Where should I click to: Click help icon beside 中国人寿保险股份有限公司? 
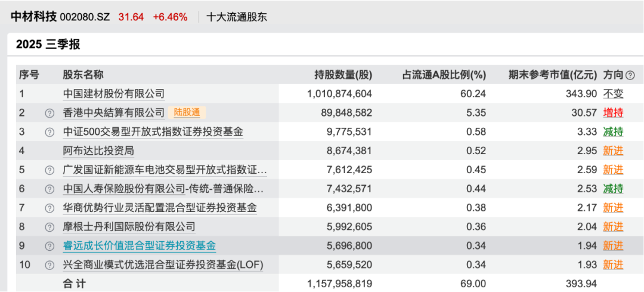[49, 189]
